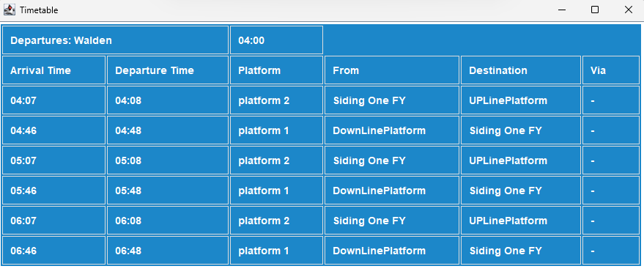Click the Timetable app icon in title bar
This screenshot has width=644, height=277.
9,10
